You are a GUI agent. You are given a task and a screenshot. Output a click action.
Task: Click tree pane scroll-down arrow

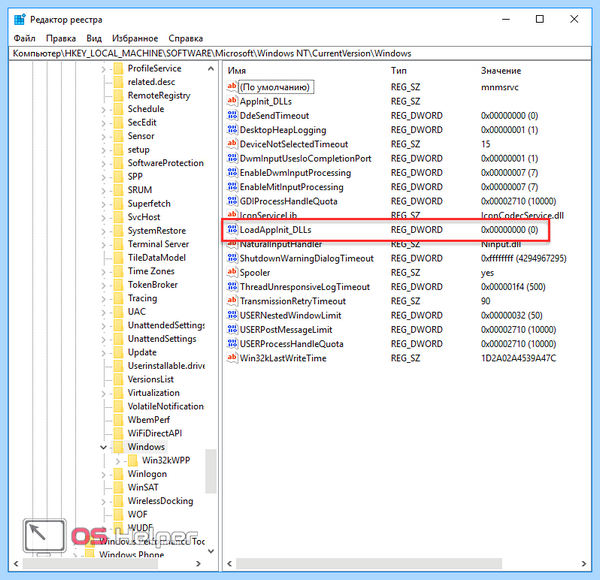point(211,551)
